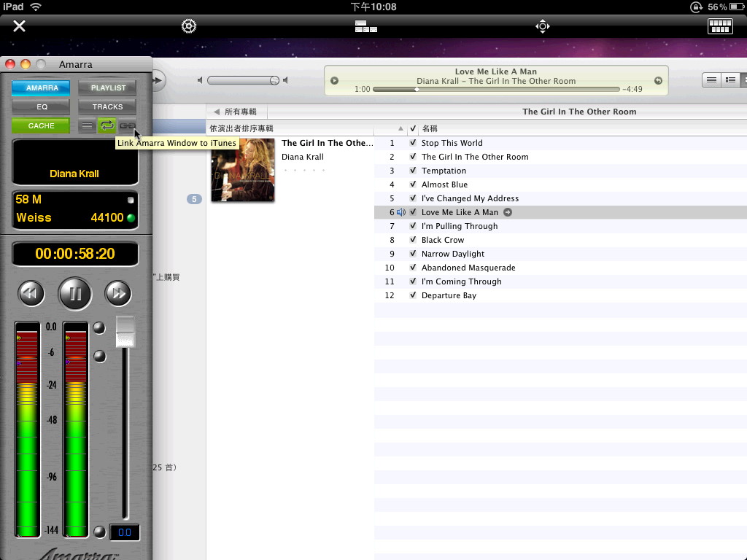Uncheck I'm Pulling Through checkbox
The image size is (747, 560).
pyautogui.click(x=413, y=226)
